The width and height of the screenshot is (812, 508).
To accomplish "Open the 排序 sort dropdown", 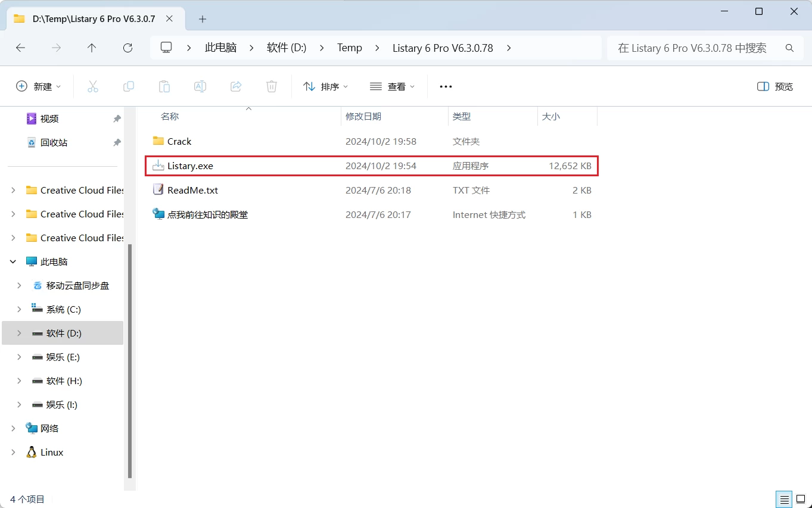I will pos(326,86).
